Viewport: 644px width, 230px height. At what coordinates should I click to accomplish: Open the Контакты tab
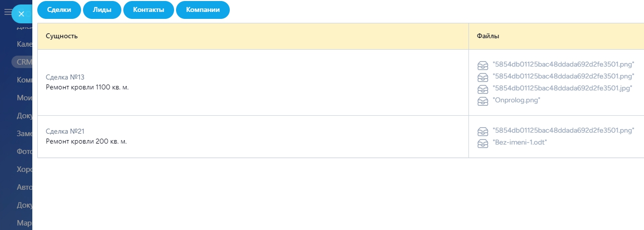[x=149, y=10]
